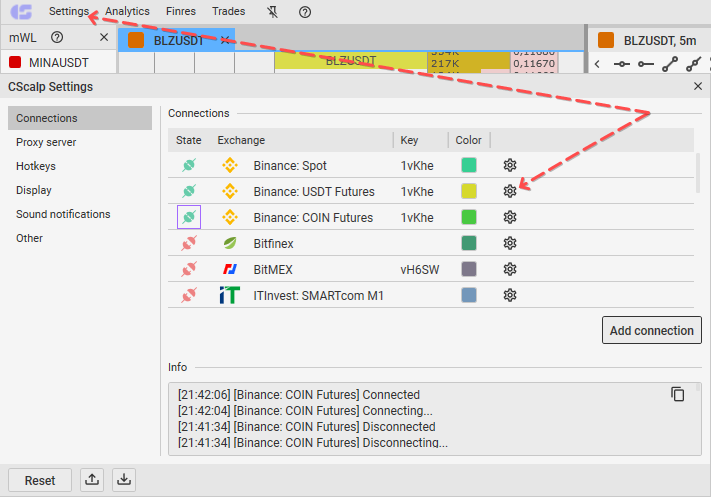Open ITInvest connection settings gear
This screenshot has width=711, height=497.
510,295
